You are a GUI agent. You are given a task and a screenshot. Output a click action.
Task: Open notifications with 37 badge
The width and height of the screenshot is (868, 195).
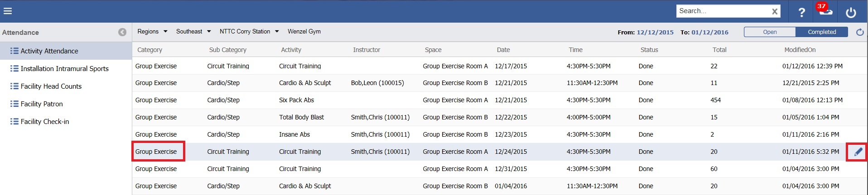825,11
